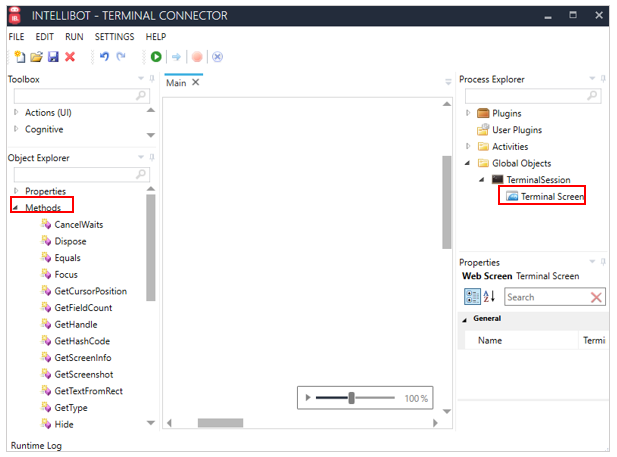Open the HELP menu
The height and width of the screenshot is (457, 617).
pyautogui.click(x=156, y=37)
